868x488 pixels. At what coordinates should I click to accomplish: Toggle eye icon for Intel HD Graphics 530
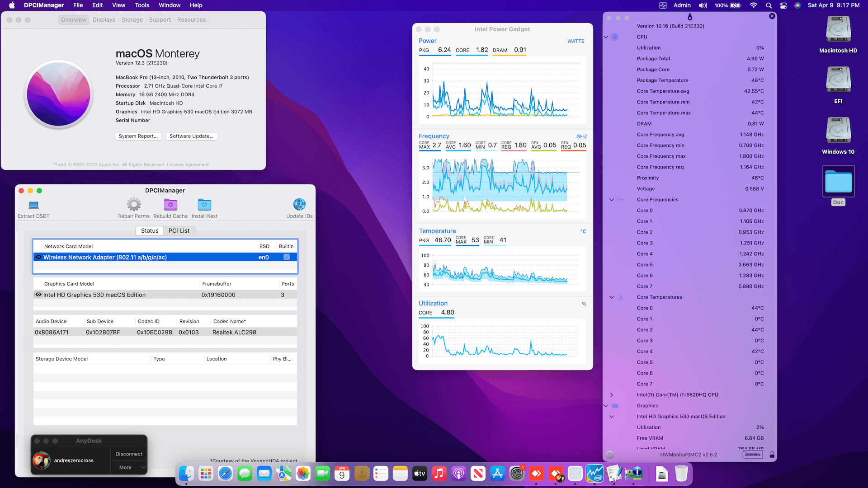[38, 295]
